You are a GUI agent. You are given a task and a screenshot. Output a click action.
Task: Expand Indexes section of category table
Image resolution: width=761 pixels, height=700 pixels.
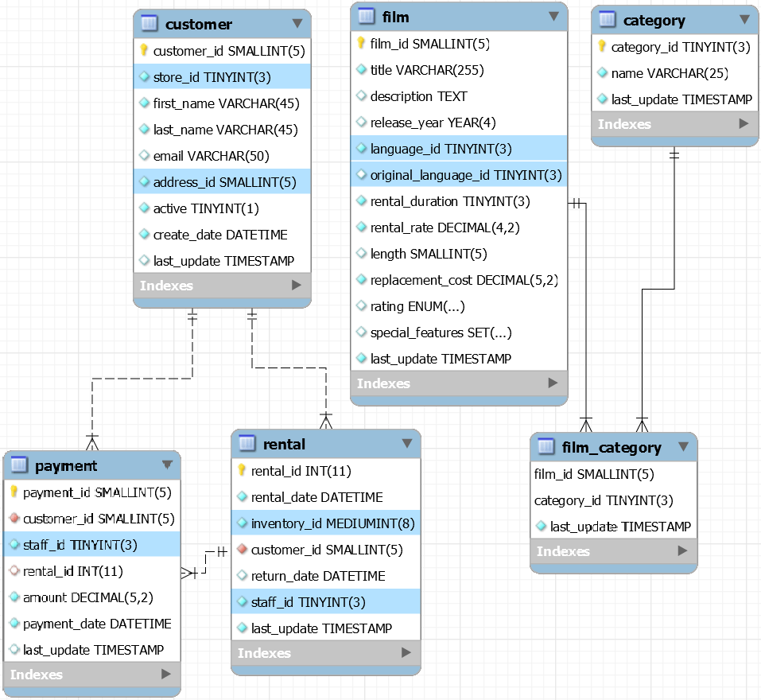(743, 124)
